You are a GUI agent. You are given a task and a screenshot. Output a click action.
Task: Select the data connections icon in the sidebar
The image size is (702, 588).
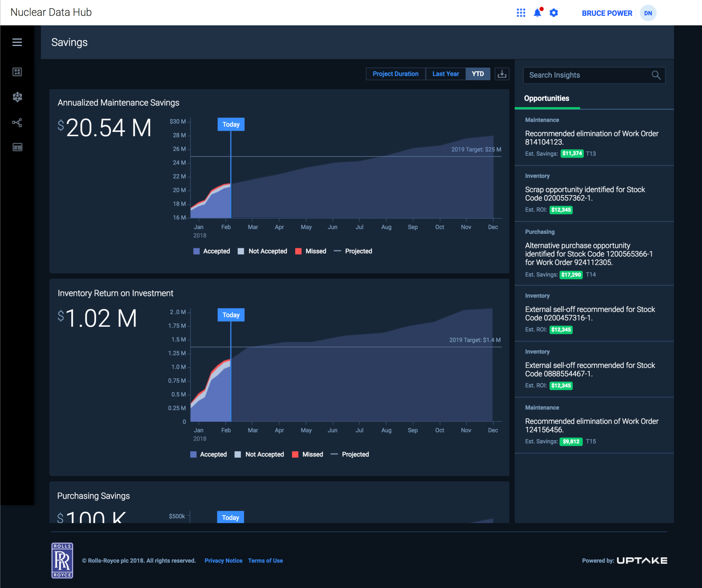(17, 122)
